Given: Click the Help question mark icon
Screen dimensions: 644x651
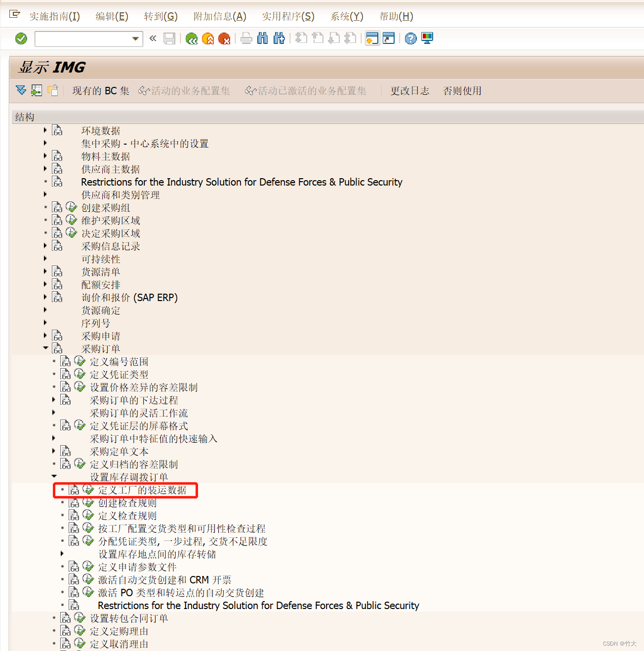Looking at the screenshot, I should [410, 38].
